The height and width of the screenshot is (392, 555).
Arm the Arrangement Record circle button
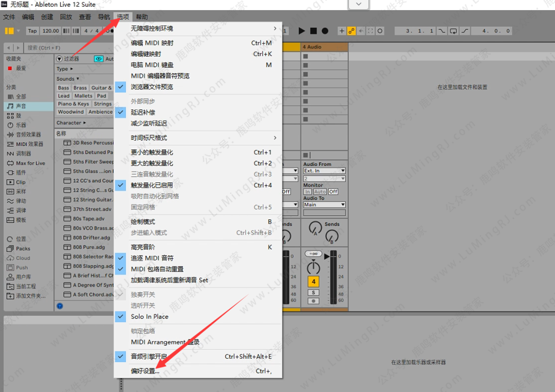[325, 31]
